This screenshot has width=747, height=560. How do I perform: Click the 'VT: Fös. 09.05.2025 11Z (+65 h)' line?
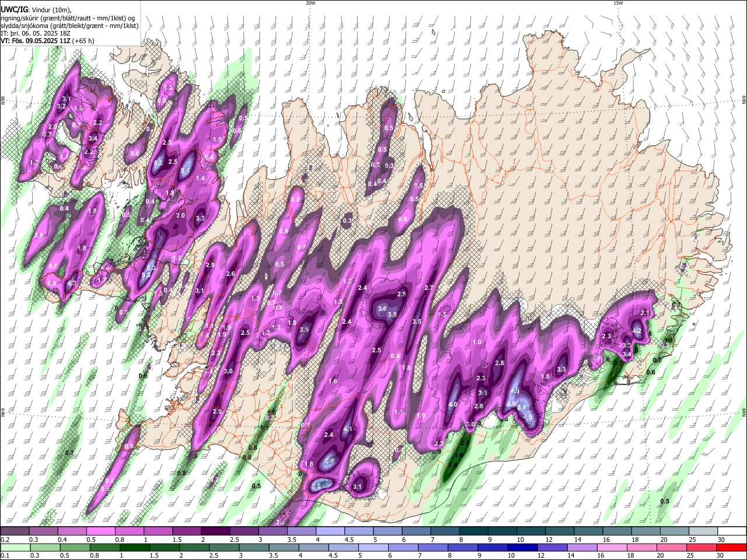click(47, 41)
